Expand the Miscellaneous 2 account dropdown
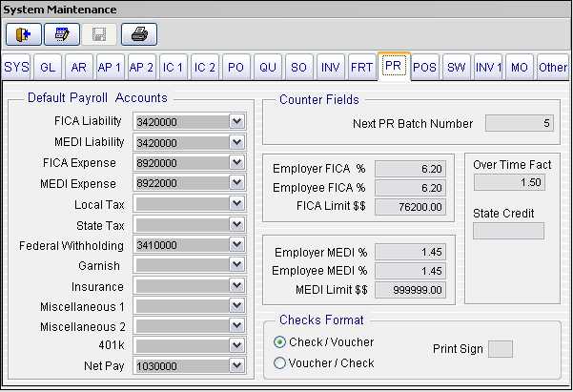The width and height of the screenshot is (573, 392). 236,326
